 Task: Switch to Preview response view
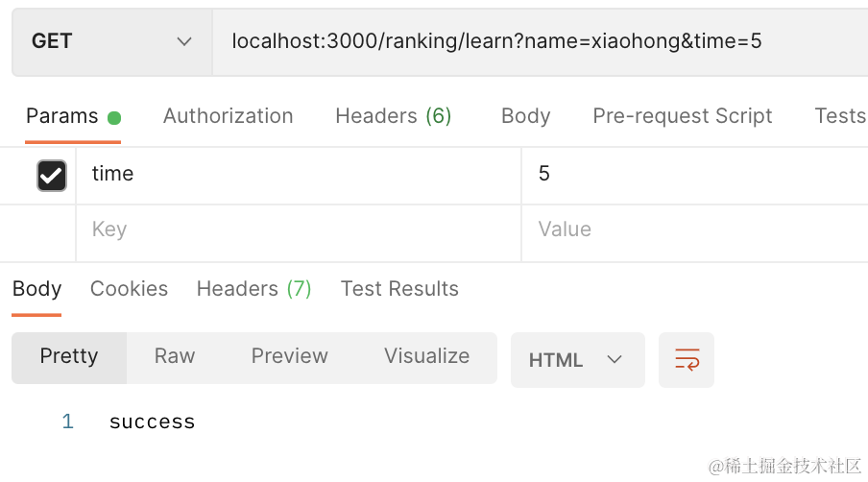[x=289, y=356]
